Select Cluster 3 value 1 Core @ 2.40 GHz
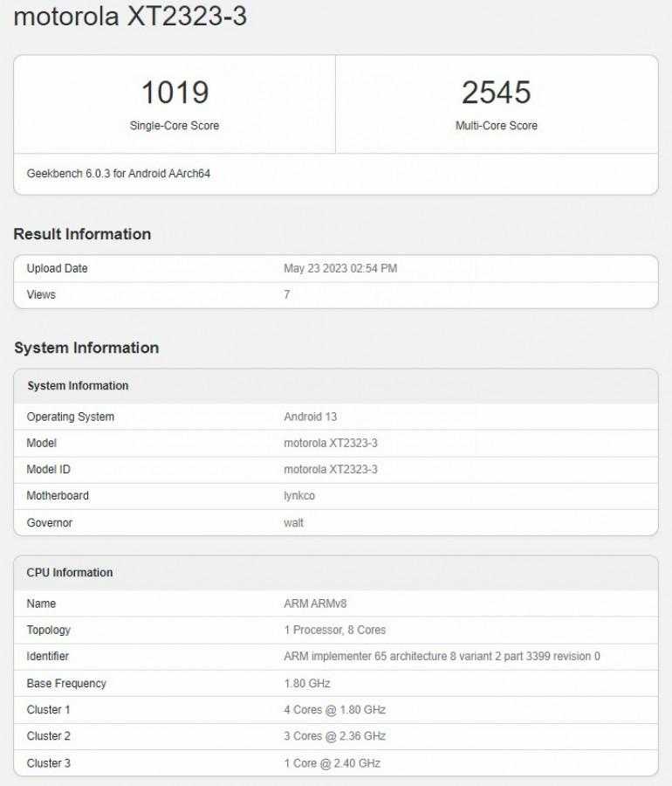This screenshot has height=786, width=672. point(332,763)
